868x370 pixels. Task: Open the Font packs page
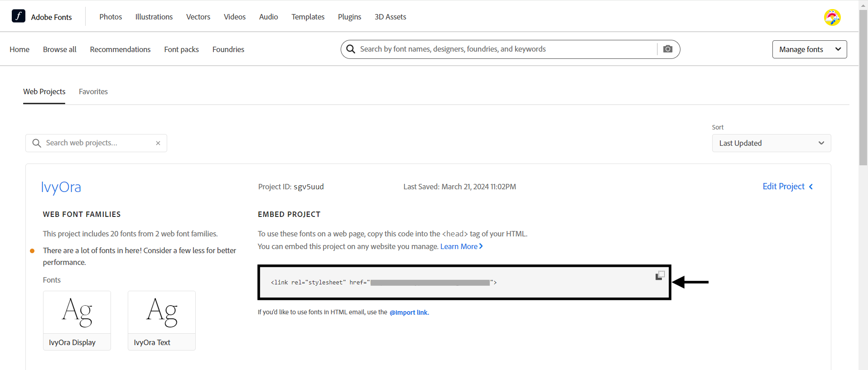point(182,49)
